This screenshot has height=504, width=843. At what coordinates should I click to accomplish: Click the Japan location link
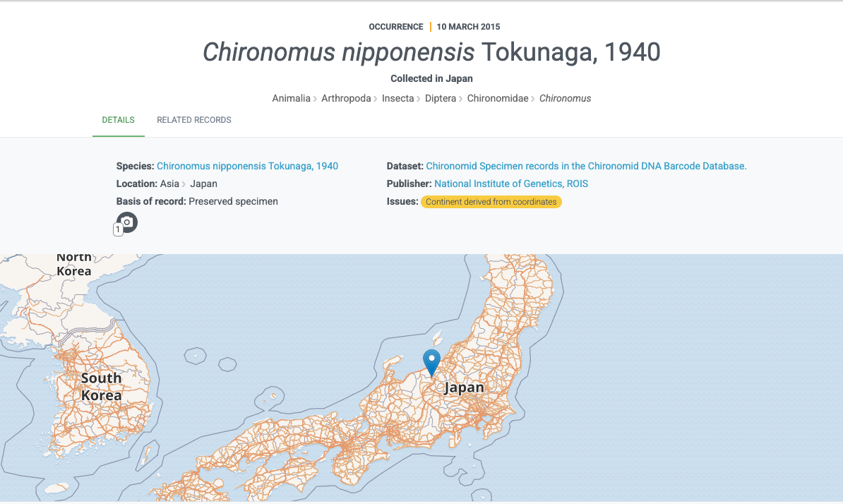coord(203,184)
